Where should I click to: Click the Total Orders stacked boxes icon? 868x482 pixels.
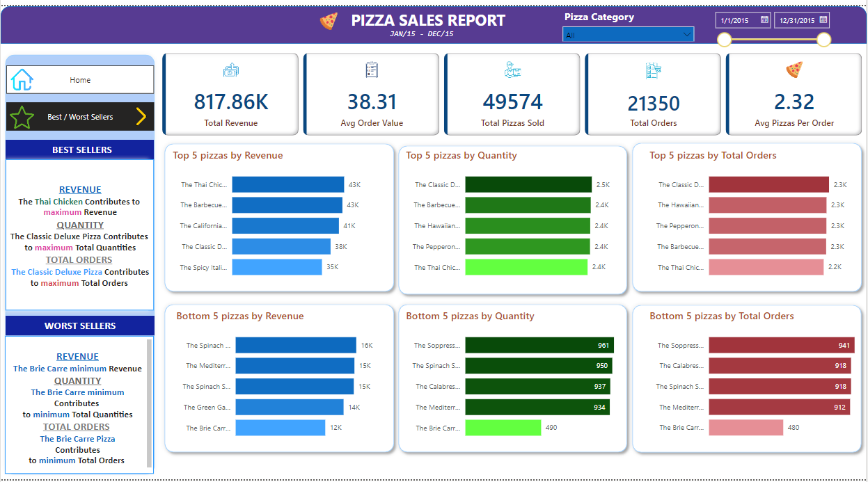pos(652,70)
